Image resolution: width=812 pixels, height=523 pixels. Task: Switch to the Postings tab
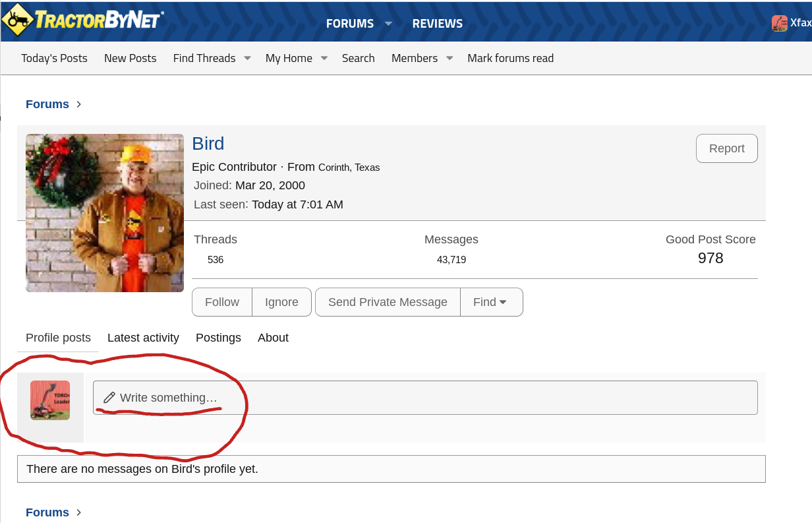pyautogui.click(x=218, y=338)
